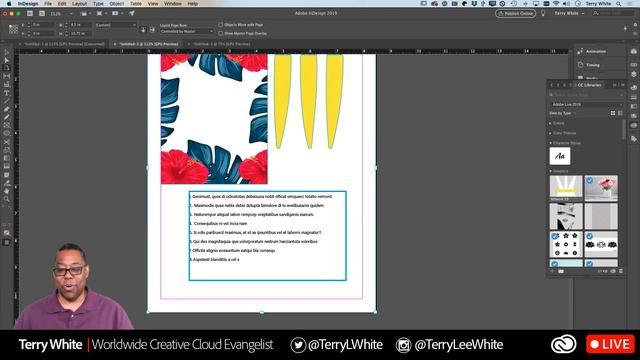Open the Edit menu
Screen dimensions: 640x360
click(62, 4)
